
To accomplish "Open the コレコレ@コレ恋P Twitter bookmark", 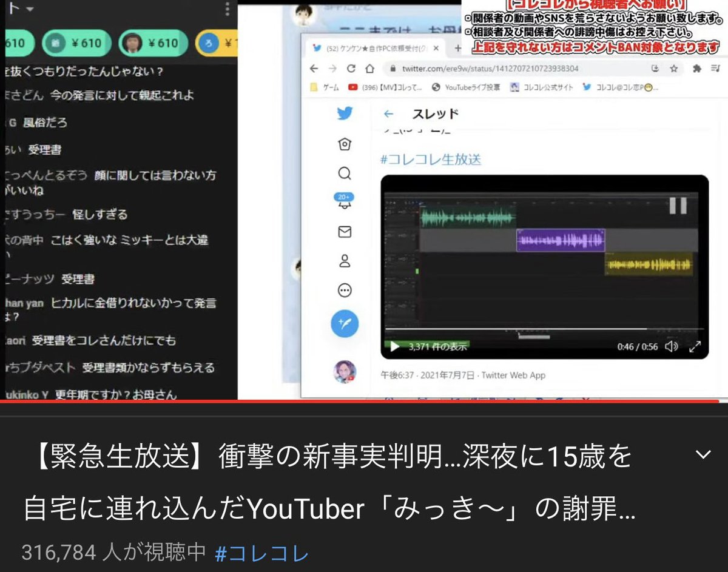I will [x=621, y=87].
